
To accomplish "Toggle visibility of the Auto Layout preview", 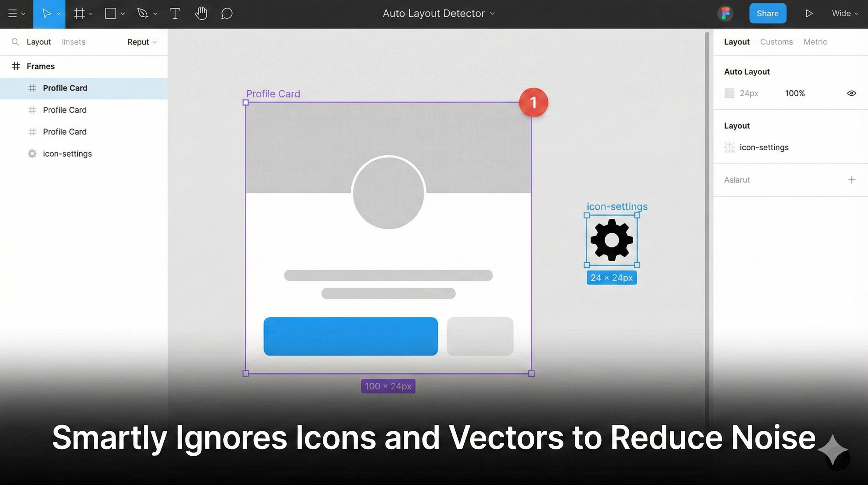I will [x=851, y=93].
